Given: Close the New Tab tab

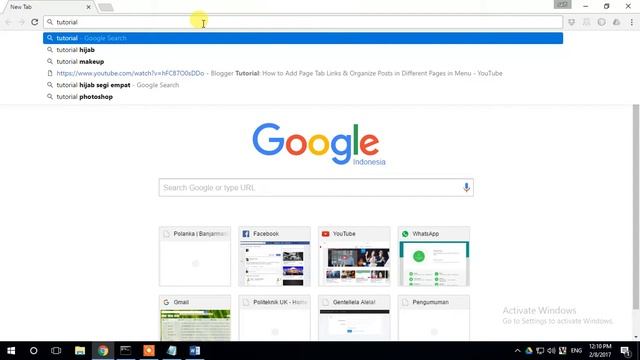Looking at the screenshot, I should click(89, 7).
